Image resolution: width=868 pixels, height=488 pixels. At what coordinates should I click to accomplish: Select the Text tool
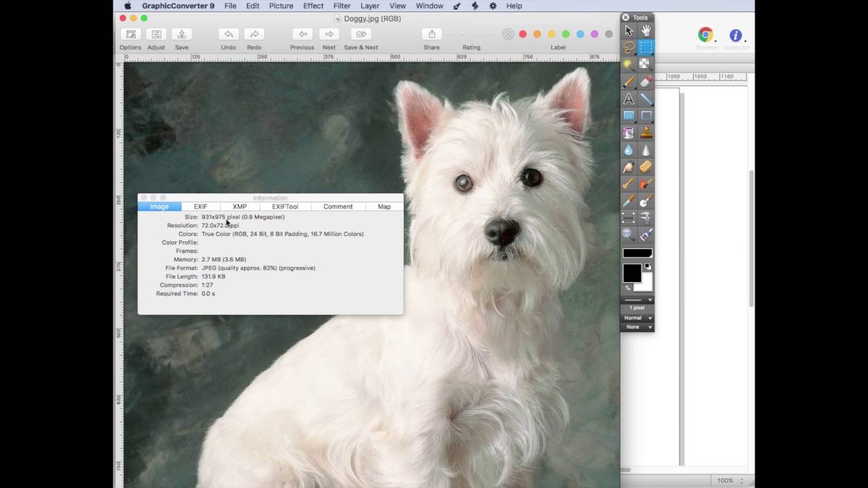pyautogui.click(x=629, y=99)
